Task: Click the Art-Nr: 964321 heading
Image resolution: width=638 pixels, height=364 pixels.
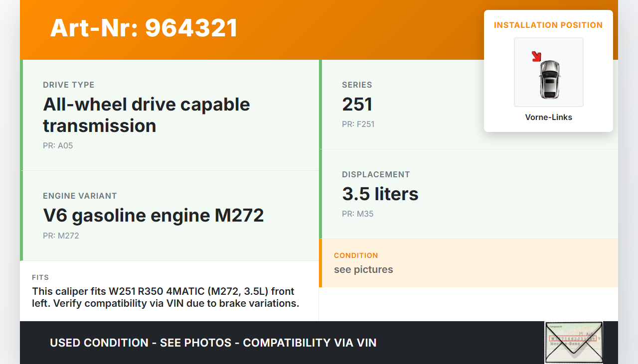Action: point(144,28)
